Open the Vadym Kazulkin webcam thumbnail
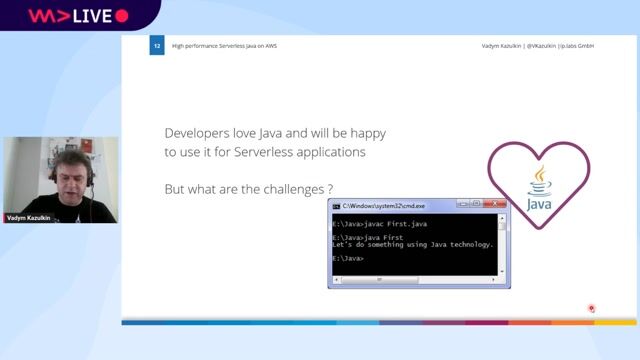 pos(60,180)
